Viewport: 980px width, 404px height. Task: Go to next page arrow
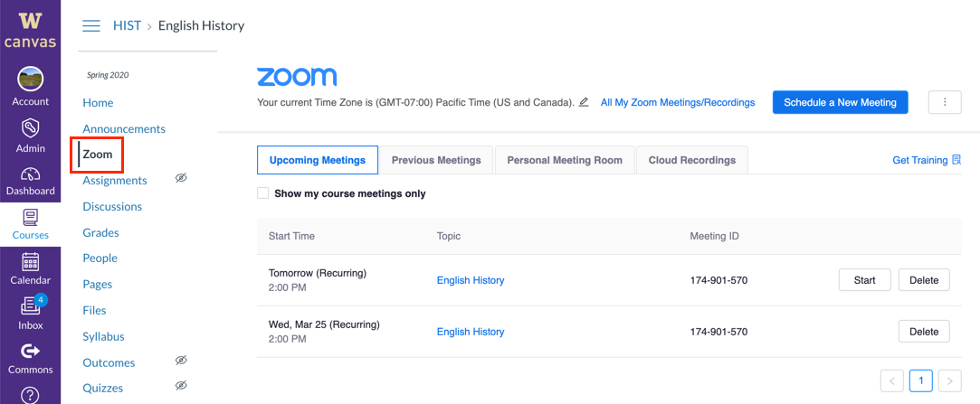pos(950,381)
